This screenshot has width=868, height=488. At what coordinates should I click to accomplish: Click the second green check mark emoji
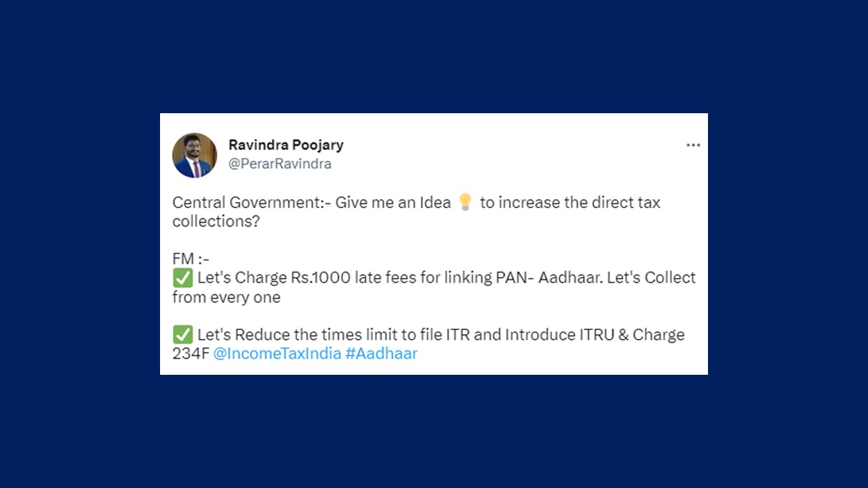182,335
